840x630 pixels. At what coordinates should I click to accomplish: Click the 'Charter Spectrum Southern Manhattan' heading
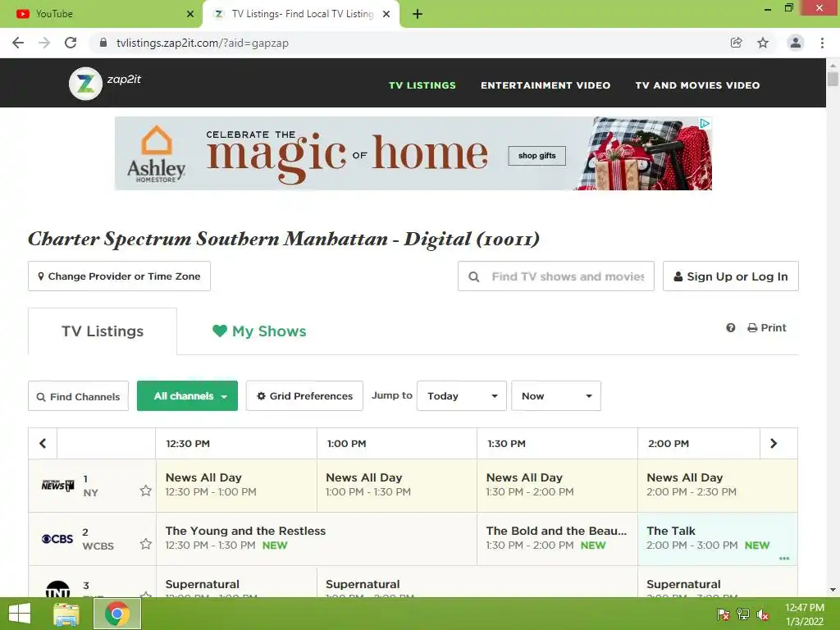pyautogui.click(x=283, y=239)
